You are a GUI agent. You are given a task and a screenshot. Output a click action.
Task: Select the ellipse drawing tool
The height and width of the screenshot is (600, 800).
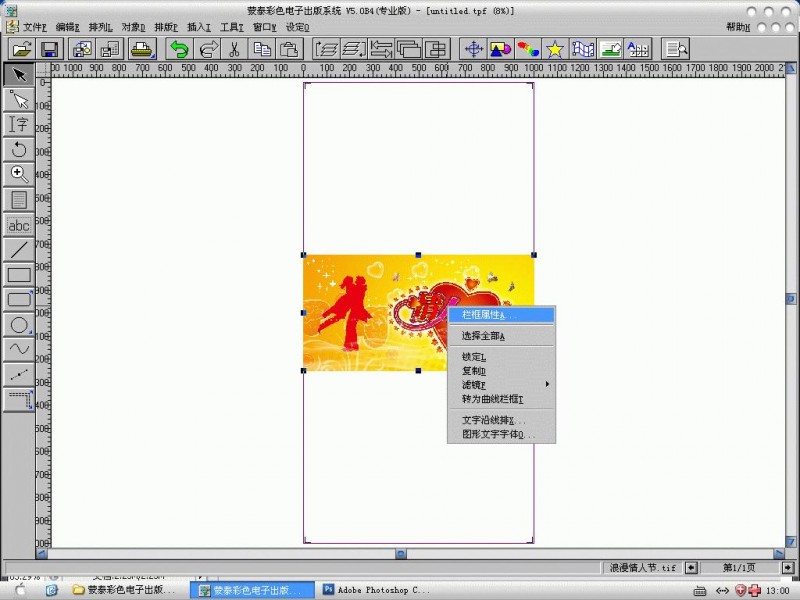coord(19,324)
